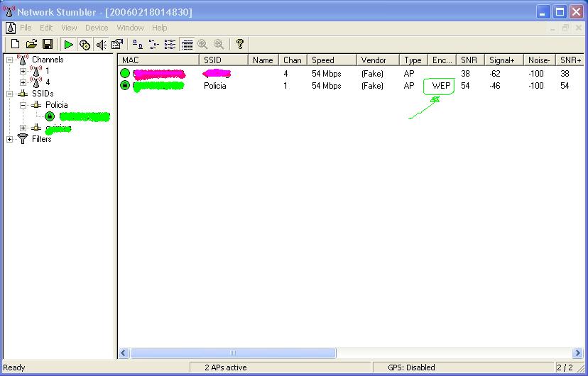Toggle auto-reconfigure using the gears icon
This screenshot has width=588, height=376.
(85, 45)
